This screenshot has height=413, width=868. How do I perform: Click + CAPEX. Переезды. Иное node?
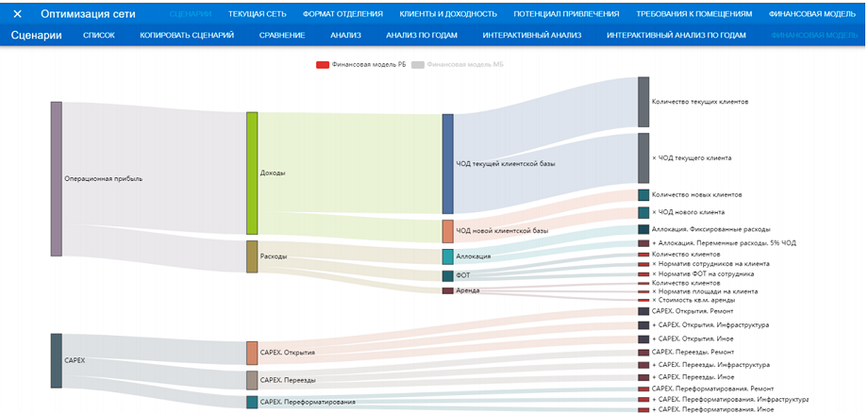pyautogui.click(x=643, y=377)
